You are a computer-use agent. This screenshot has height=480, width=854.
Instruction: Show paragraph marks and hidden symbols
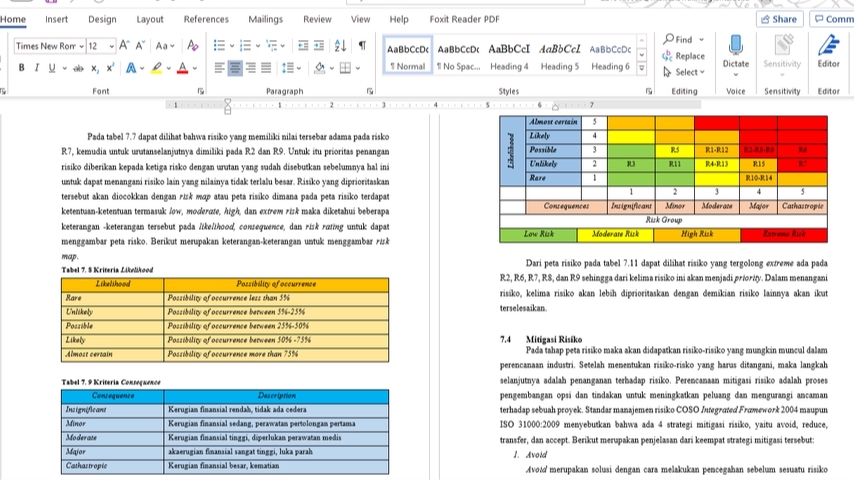tap(362, 46)
